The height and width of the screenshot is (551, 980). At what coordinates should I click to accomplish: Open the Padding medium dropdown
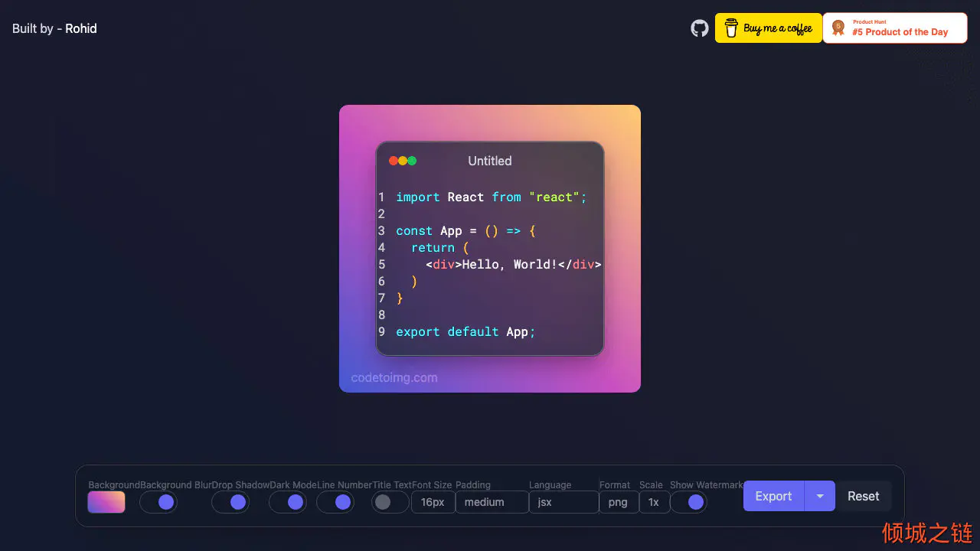492,502
